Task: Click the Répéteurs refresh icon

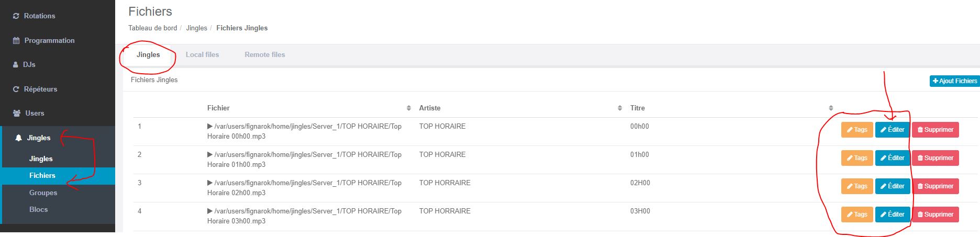Action: tap(16, 89)
